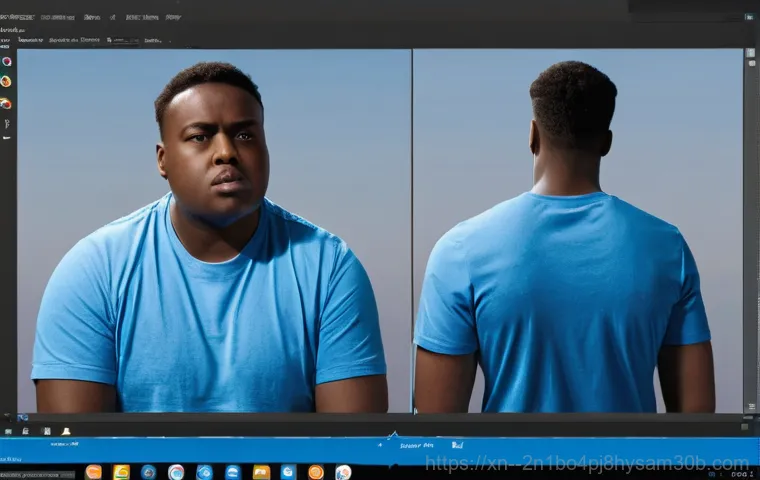
Task: Open the yellow folder icon in the taskbar
Action: pos(261,472)
